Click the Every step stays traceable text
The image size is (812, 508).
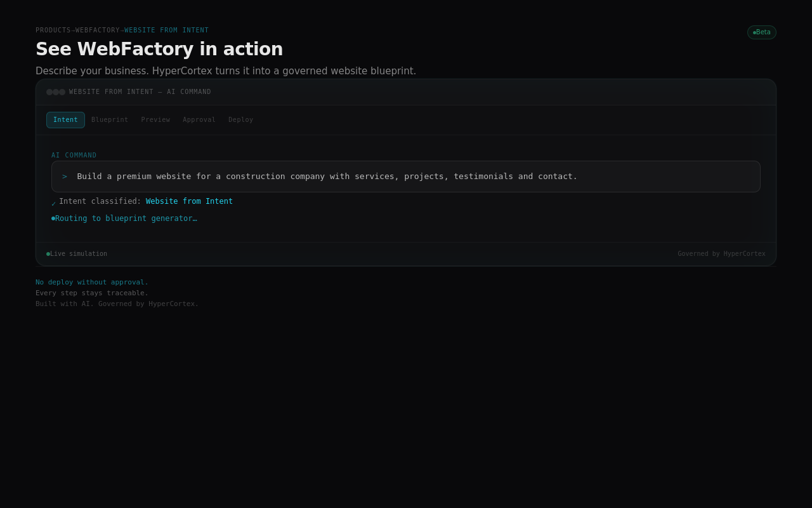click(x=92, y=293)
